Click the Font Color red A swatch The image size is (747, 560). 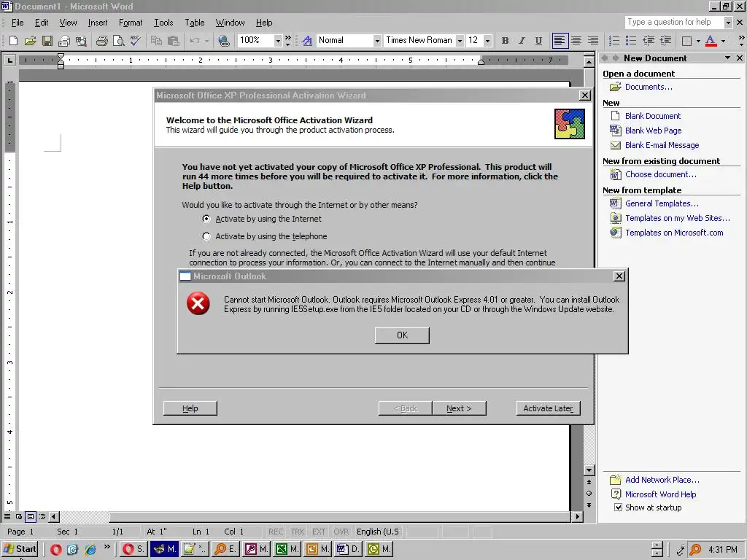click(711, 41)
